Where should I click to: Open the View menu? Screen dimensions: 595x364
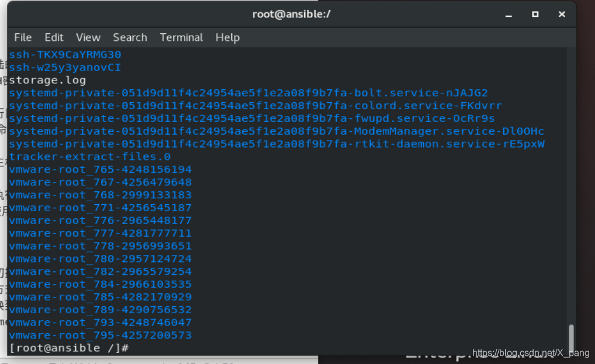click(88, 37)
